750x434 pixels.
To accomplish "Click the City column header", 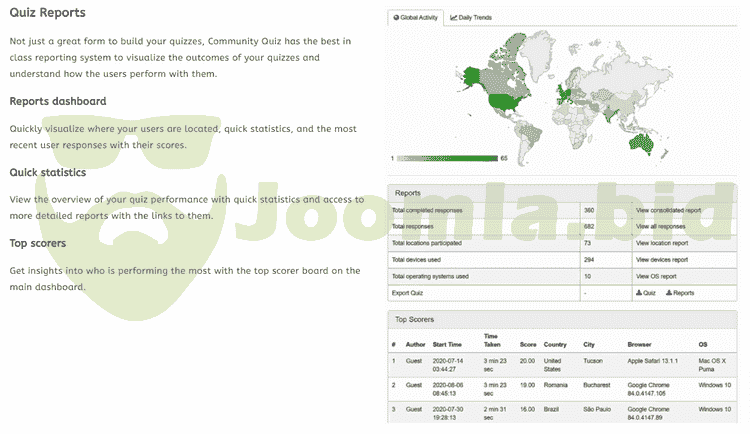I will 588,345.
